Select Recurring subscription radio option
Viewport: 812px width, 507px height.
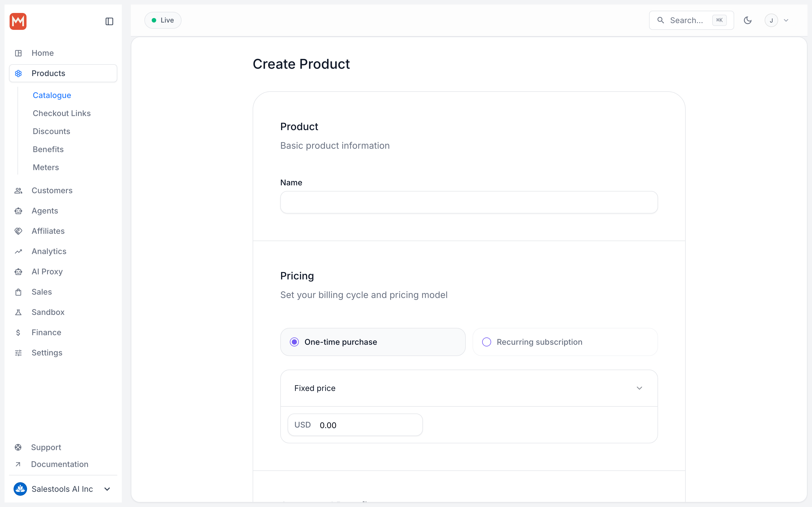565,342
